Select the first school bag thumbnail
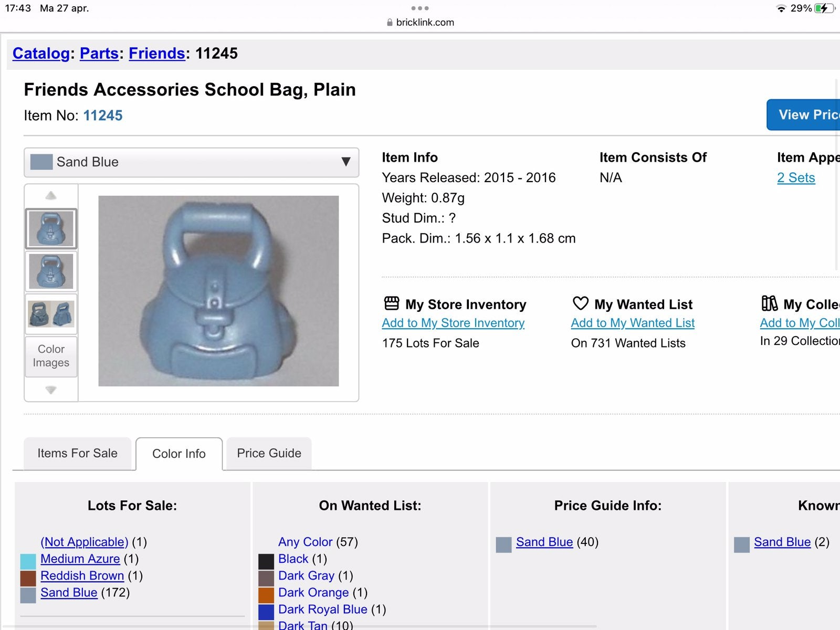This screenshot has width=840, height=630. click(51, 229)
